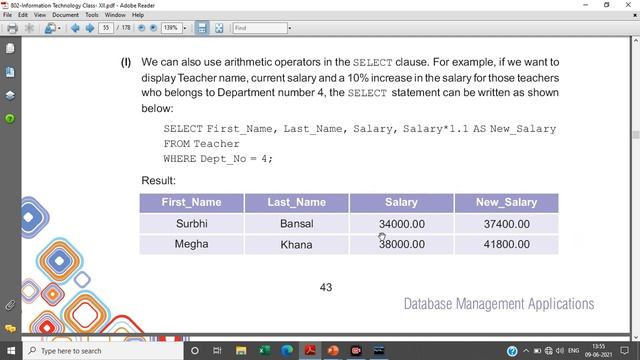Click the Task View icon
The width and height of the screenshot is (640, 360).
pos(217,351)
